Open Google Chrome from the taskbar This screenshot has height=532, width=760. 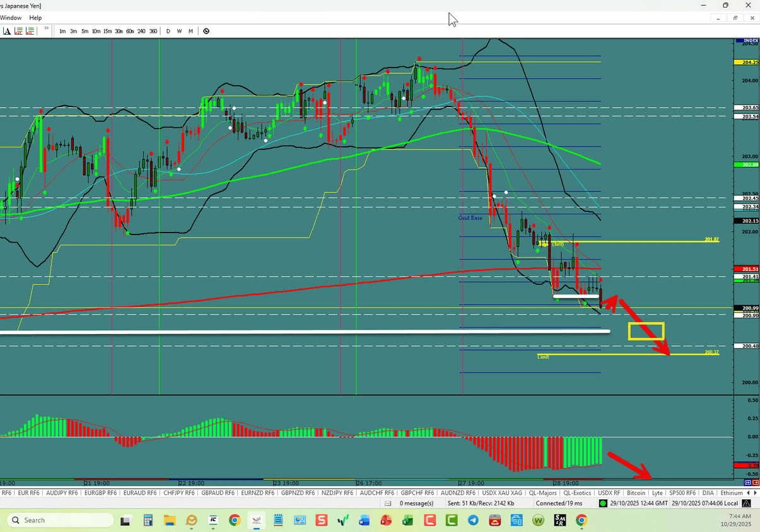(x=234, y=520)
